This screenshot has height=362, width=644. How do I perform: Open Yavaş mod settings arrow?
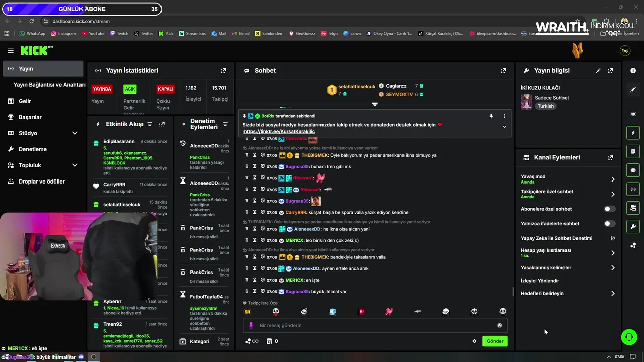tap(613, 179)
